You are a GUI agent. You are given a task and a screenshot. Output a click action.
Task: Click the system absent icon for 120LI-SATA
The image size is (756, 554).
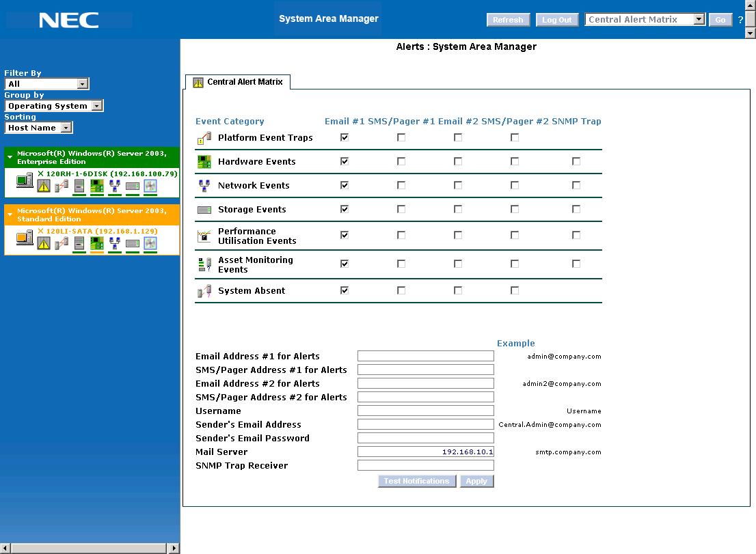pyautogui.click(x=62, y=244)
